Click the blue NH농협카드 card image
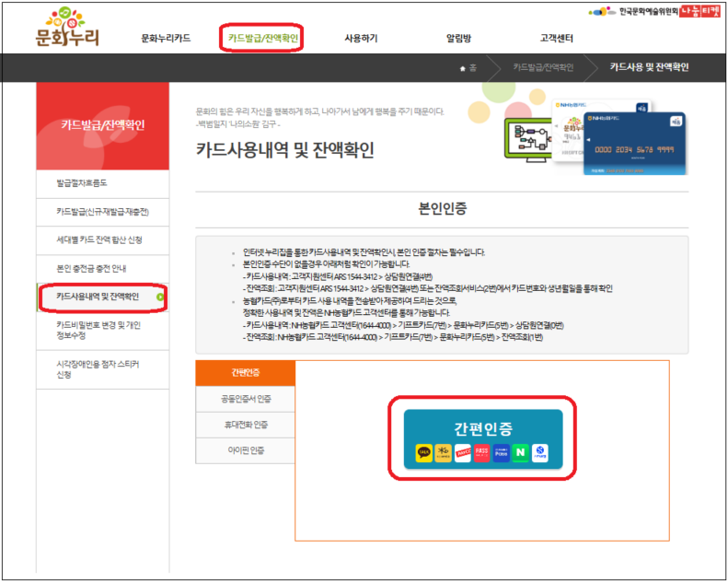Image resolution: width=728 pixels, height=583 pixels. [x=634, y=143]
